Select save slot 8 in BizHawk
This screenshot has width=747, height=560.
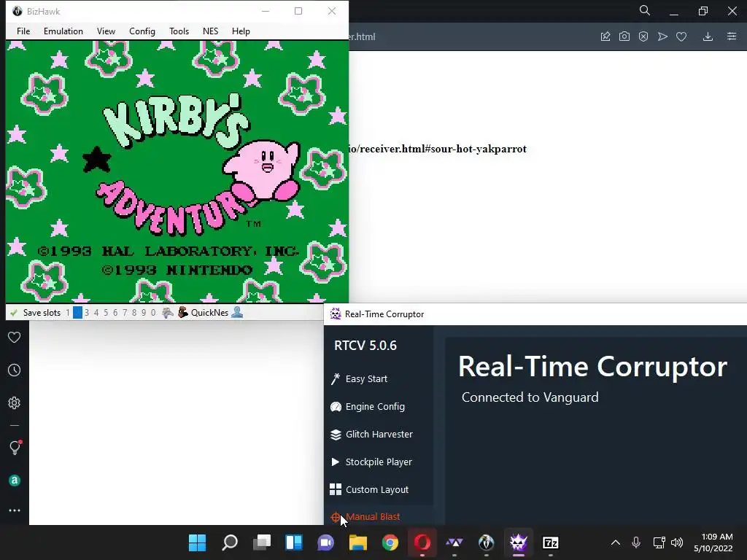pyautogui.click(x=134, y=313)
